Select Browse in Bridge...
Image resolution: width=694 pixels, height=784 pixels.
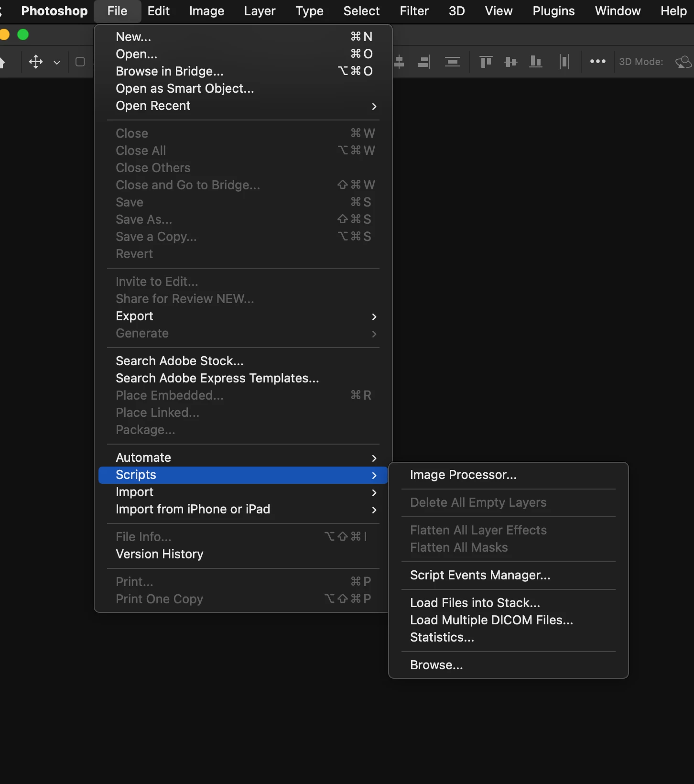(x=243, y=71)
